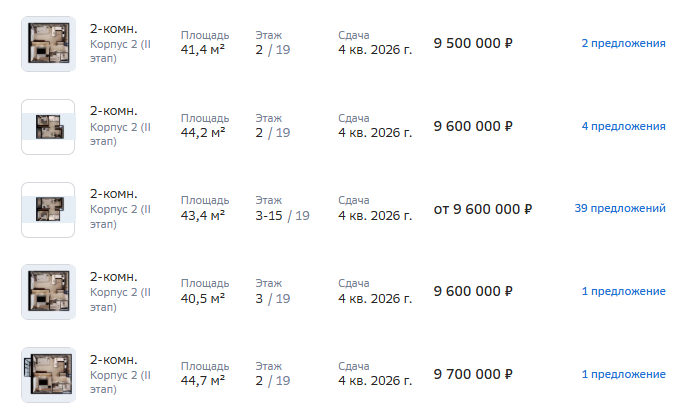Viewport: 692px width, 407px height.
Task: Open the "4 предложения" link
Action: click(623, 126)
